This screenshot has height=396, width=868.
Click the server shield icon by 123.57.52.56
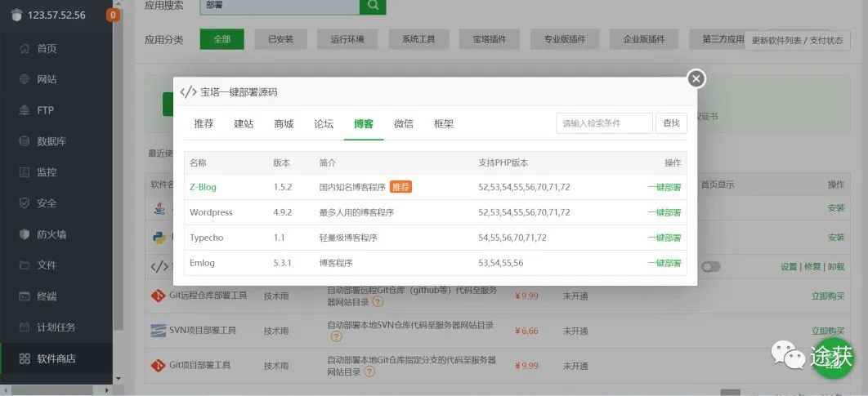pyautogui.click(x=17, y=15)
